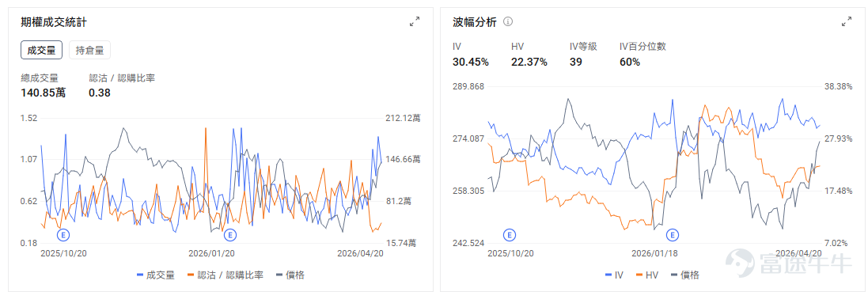
Task: Click the 波幅分析 panel title
Action: [475, 22]
